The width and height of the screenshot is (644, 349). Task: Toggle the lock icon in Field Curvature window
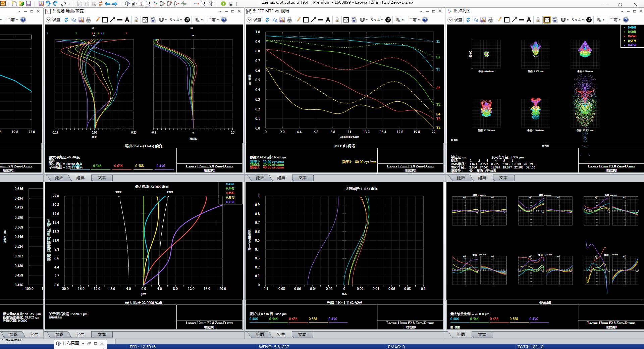(x=136, y=20)
